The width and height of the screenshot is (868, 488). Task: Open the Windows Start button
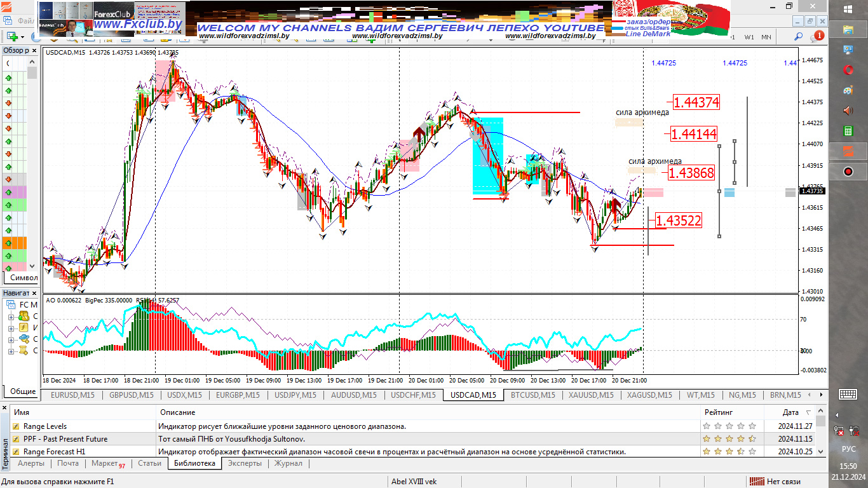(x=848, y=9)
